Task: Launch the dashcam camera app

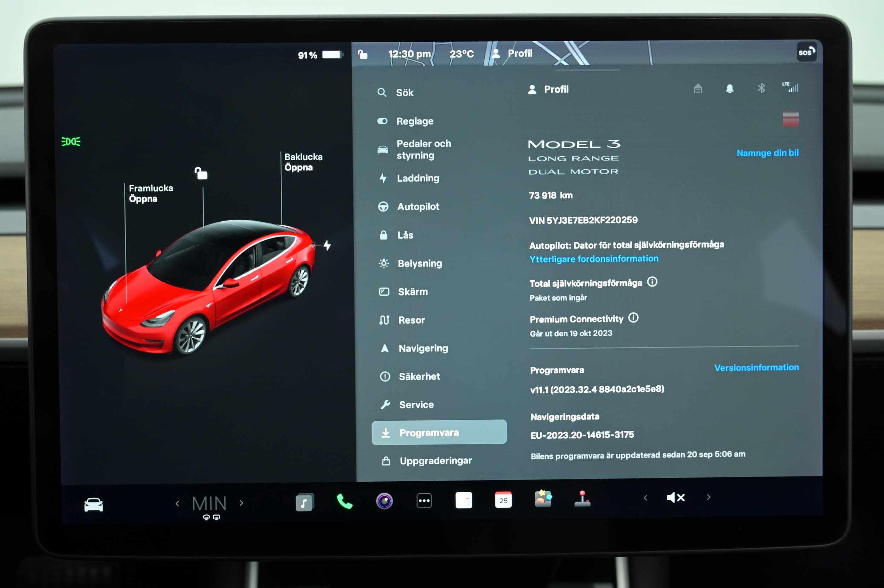Action: click(384, 501)
